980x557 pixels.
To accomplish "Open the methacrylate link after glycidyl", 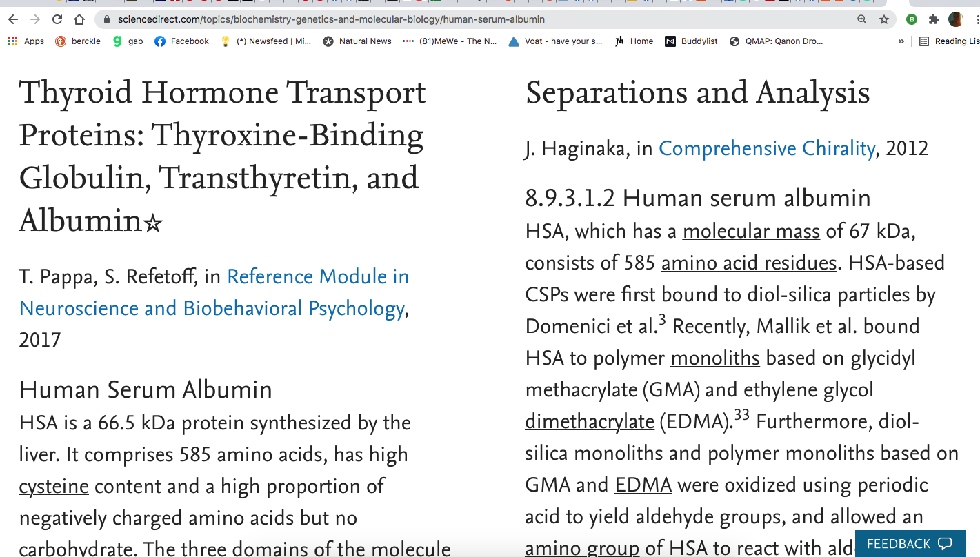I will [x=581, y=389].
